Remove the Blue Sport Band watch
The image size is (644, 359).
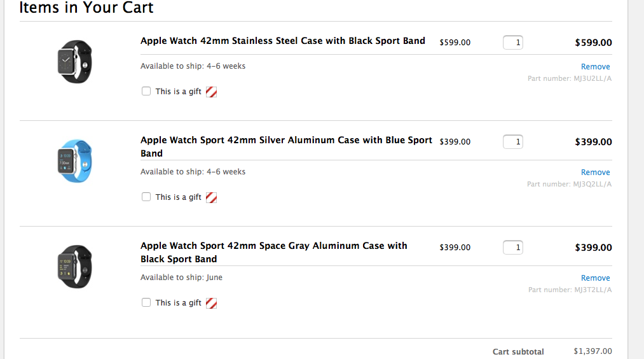[595, 172]
